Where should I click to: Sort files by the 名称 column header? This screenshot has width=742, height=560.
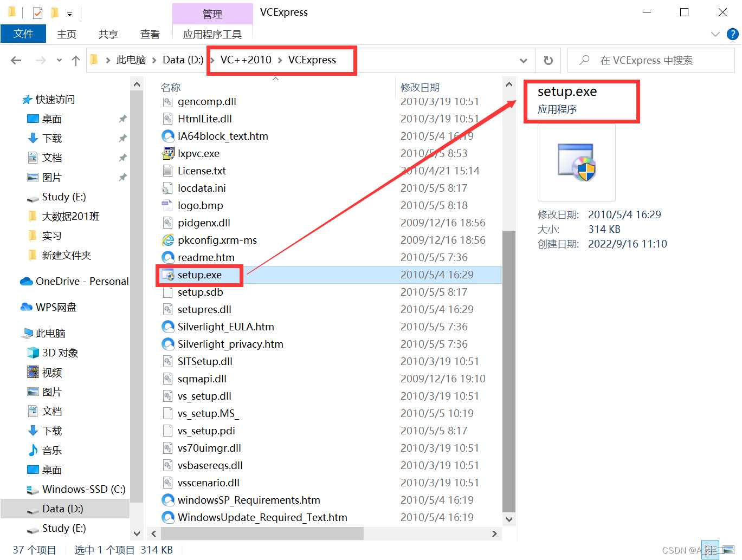point(171,87)
